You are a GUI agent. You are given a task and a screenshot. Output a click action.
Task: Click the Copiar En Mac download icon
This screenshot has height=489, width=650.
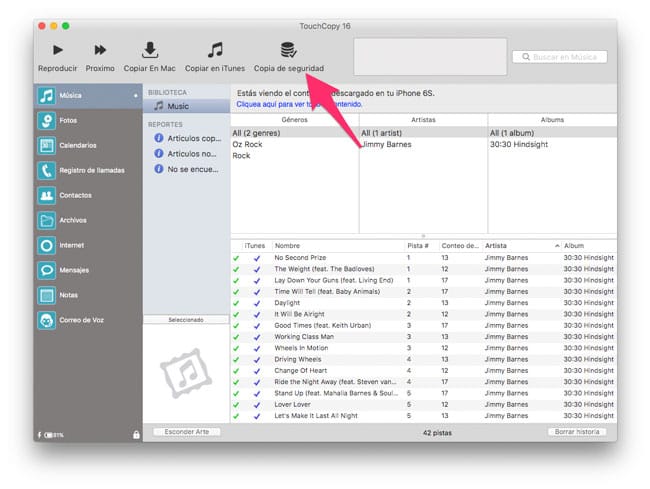(150, 50)
